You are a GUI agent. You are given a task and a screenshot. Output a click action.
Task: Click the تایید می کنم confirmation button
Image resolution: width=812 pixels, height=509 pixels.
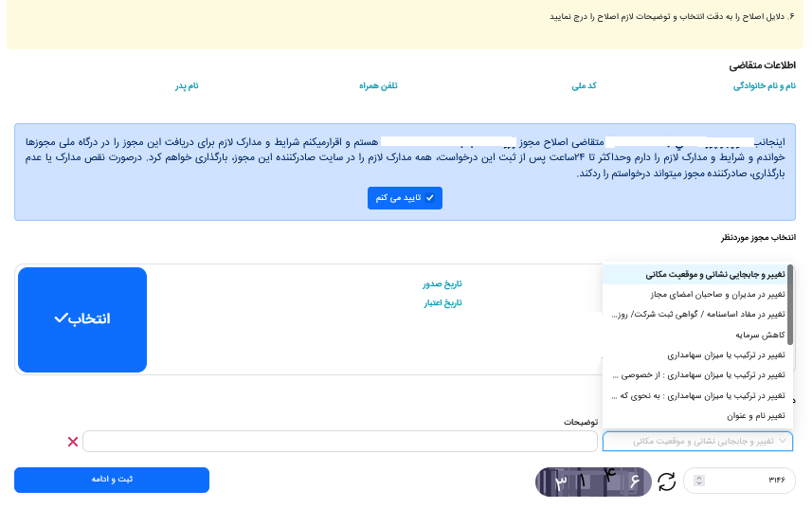[405, 198]
